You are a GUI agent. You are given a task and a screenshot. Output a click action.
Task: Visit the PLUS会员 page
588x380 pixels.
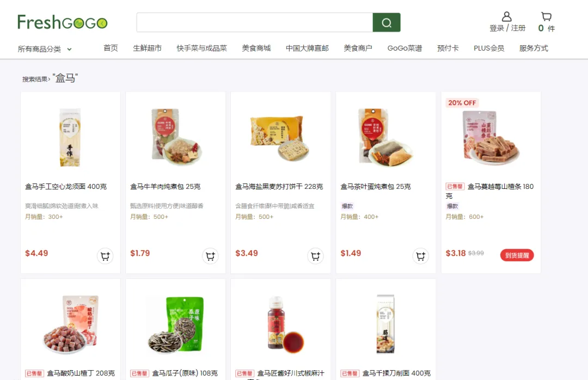(x=488, y=48)
